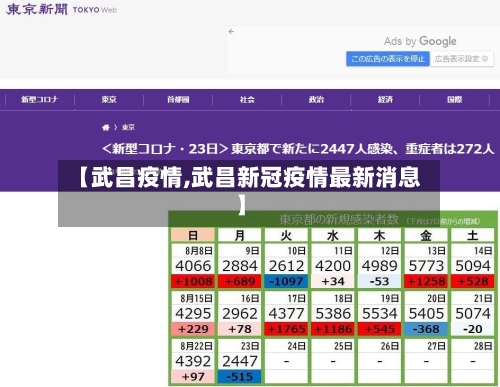The height and width of the screenshot is (387, 500).
Task: Open the 国際 menu tab
Action: [x=454, y=99]
